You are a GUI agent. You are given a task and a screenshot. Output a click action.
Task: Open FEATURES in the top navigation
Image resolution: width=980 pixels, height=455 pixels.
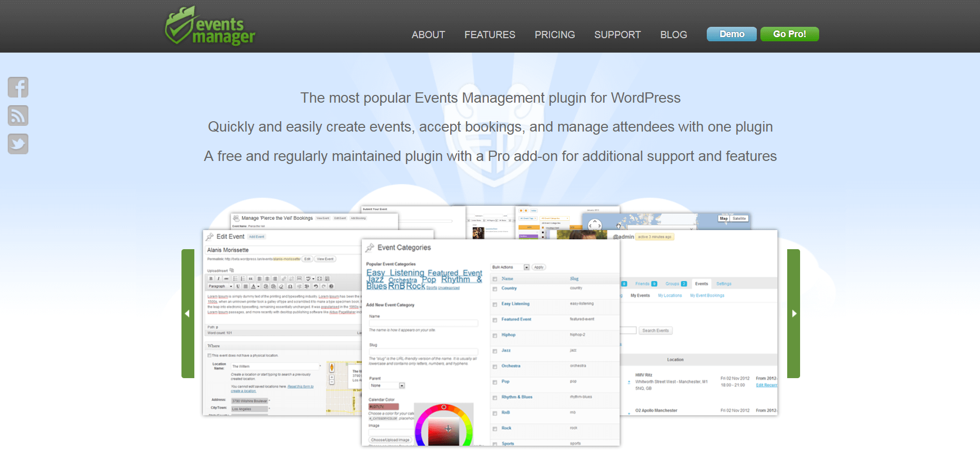(490, 35)
